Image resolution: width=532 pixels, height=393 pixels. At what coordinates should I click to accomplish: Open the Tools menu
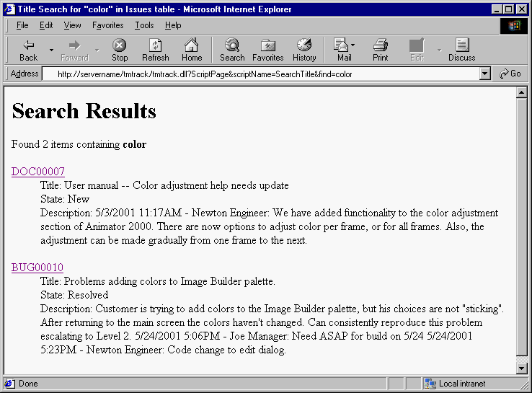(144, 25)
